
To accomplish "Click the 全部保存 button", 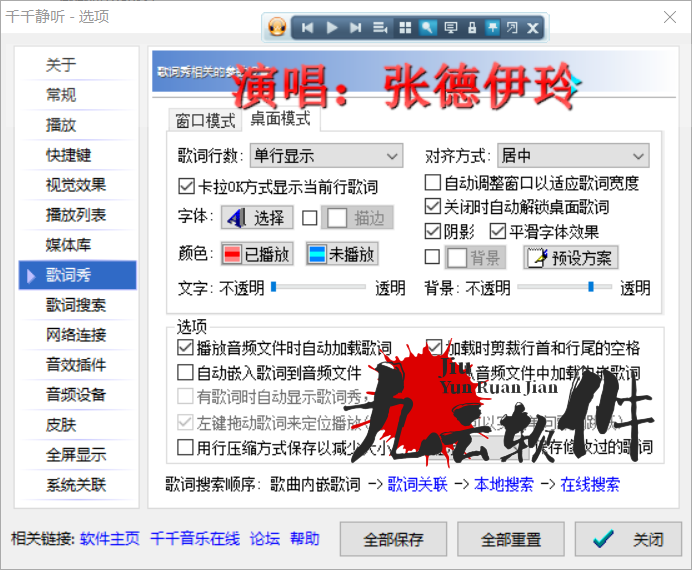I will click(393, 539).
